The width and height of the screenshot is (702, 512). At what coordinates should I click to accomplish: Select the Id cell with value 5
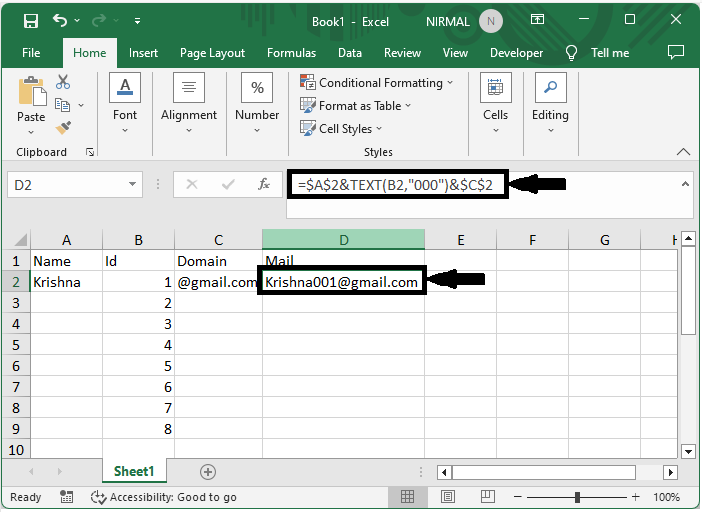[138, 366]
